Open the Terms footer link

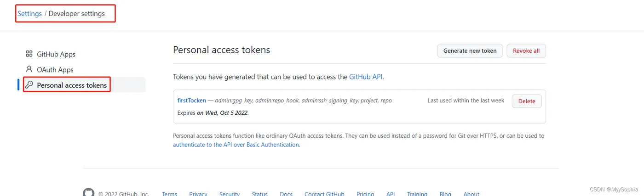click(x=169, y=194)
